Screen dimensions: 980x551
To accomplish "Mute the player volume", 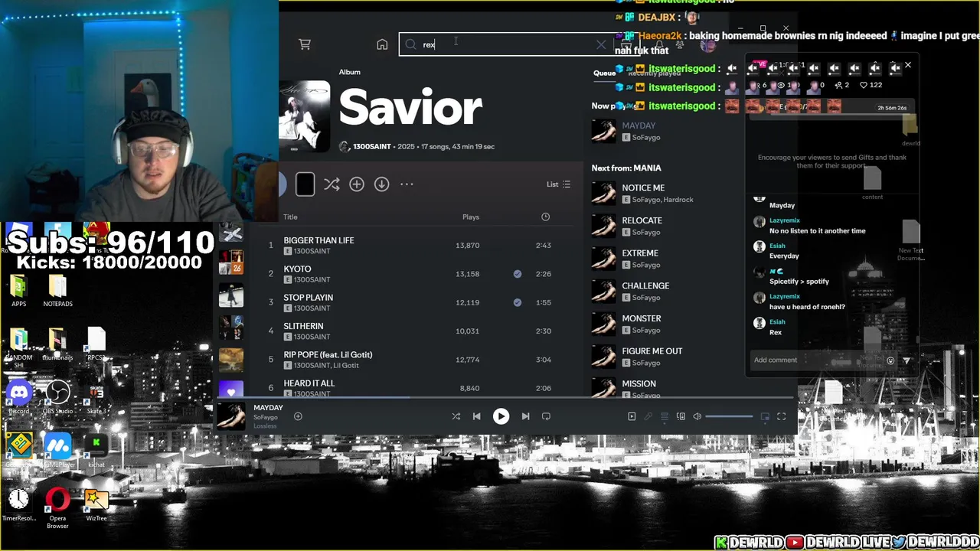I will tap(697, 416).
